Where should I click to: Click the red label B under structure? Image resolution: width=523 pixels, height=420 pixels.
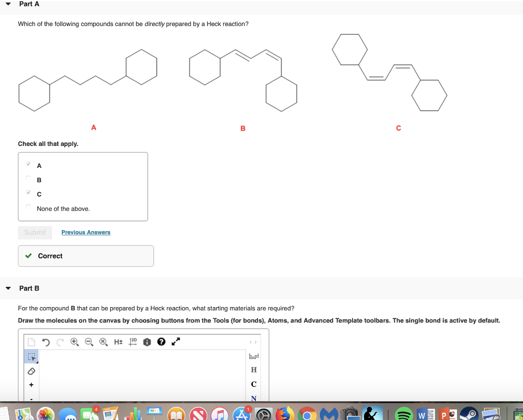pyautogui.click(x=243, y=128)
